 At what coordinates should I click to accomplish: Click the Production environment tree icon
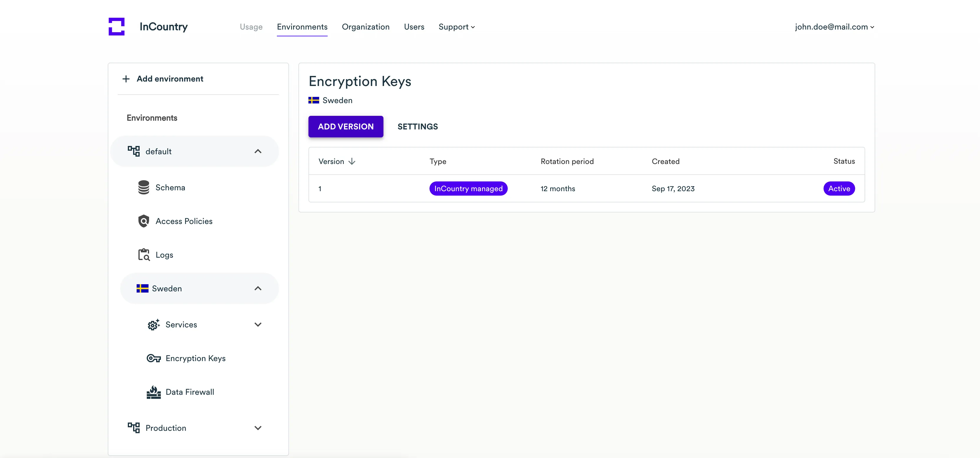pos(133,428)
